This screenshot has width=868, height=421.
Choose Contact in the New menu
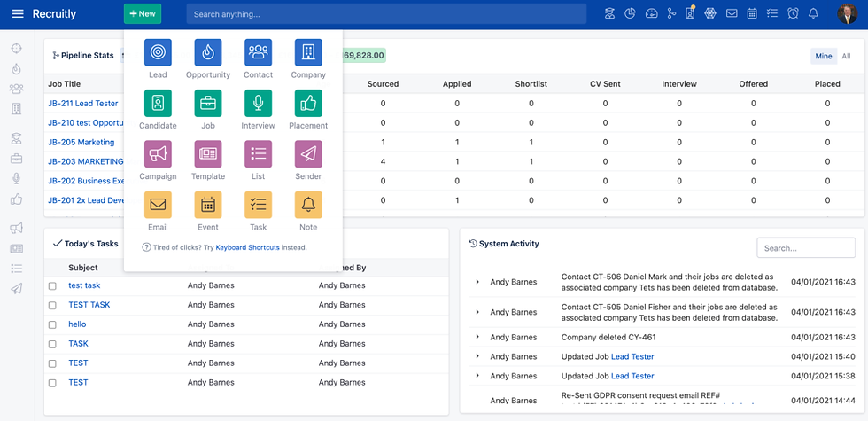(258, 52)
